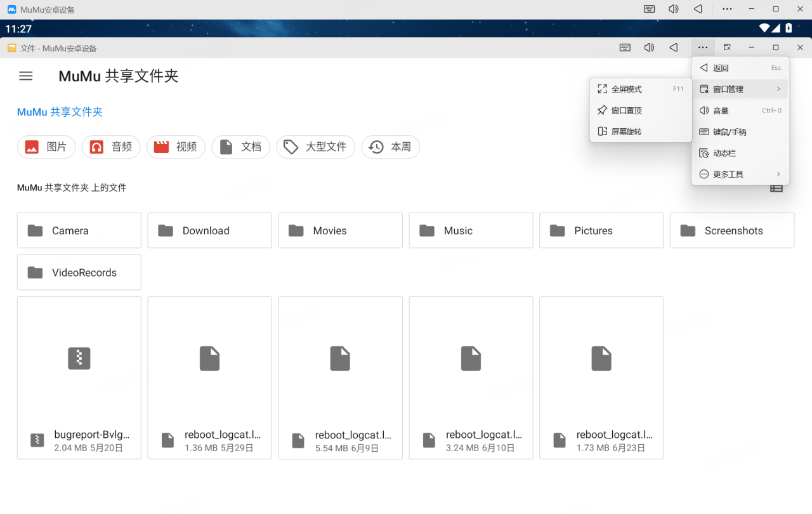Click the keyboard icon in inner title bar
This screenshot has height=514, width=812.
pyautogui.click(x=625, y=48)
